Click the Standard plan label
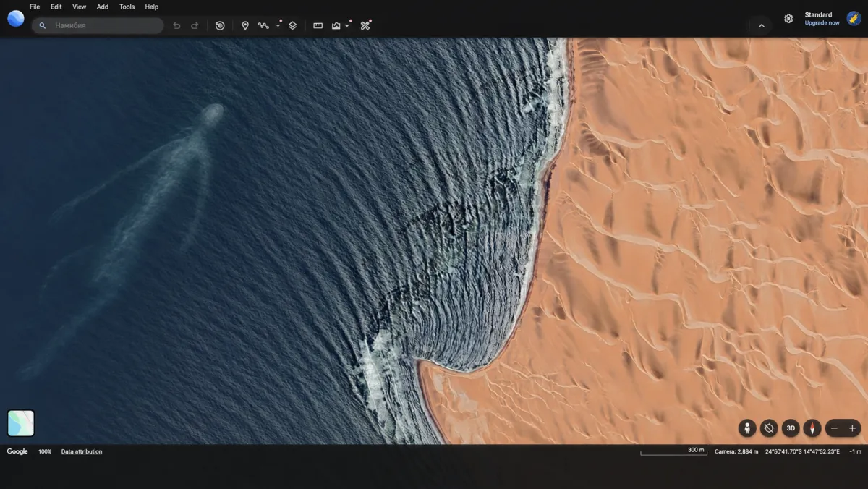 tap(818, 14)
